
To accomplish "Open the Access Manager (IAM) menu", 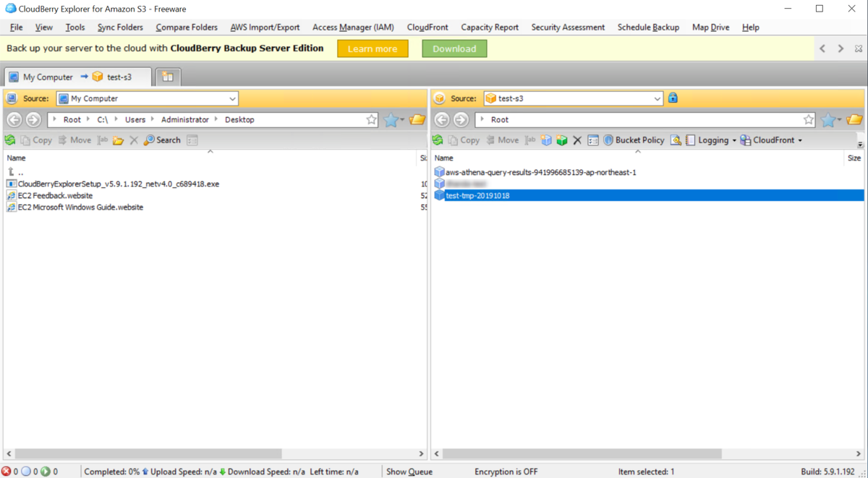I will pyautogui.click(x=353, y=27).
